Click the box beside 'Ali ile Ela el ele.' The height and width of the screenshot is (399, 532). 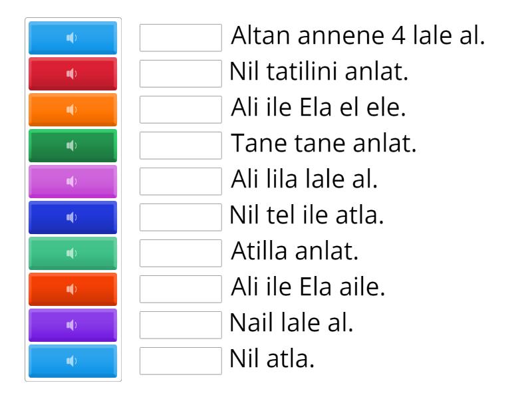[x=181, y=110]
